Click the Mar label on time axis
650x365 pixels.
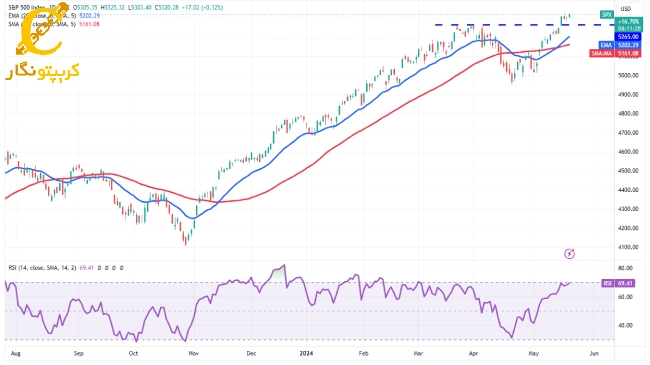pyautogui.click(x=419, y=354)
